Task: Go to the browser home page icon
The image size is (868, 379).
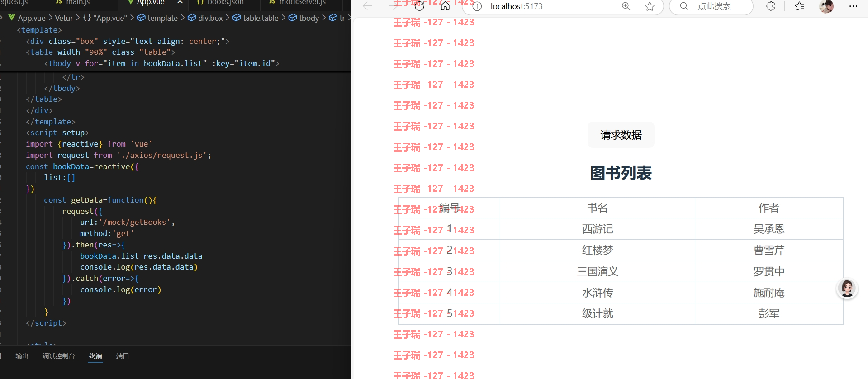Action: click(445, 6)
